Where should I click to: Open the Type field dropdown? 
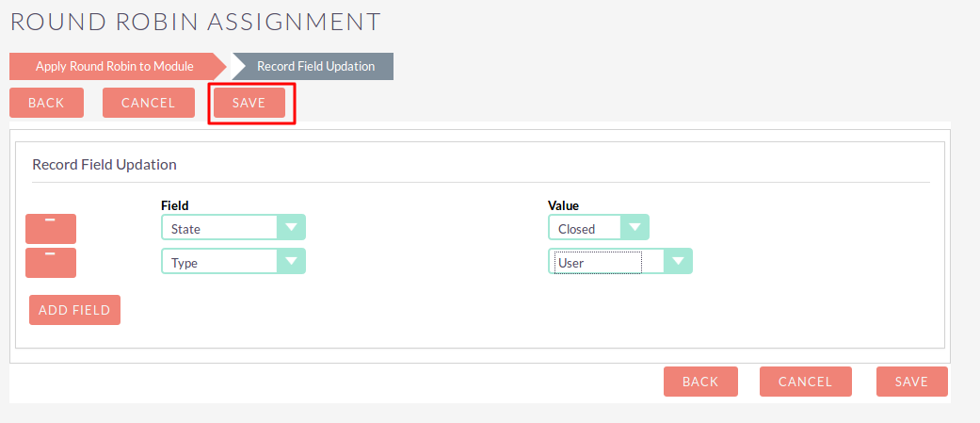tap(233, 262)
